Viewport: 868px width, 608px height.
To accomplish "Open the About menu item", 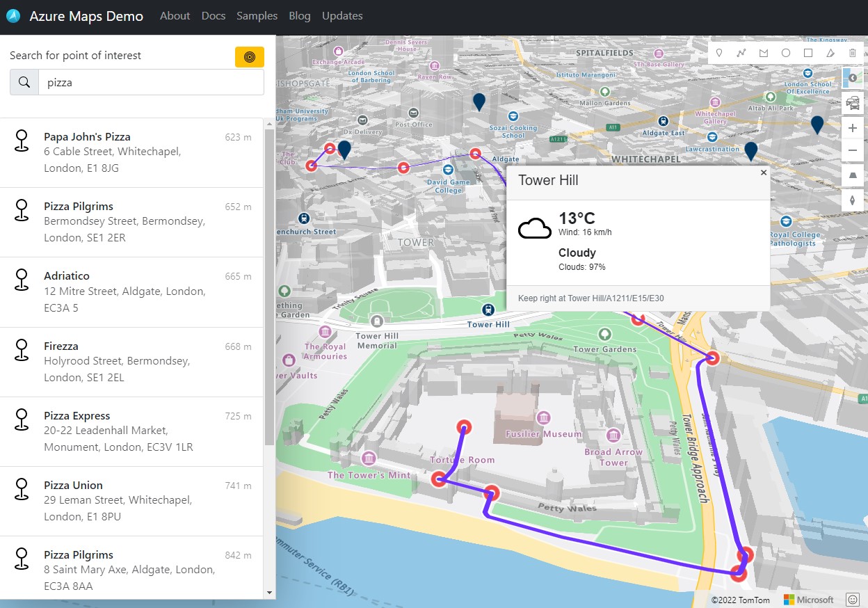I will click(x=175, y=16).
